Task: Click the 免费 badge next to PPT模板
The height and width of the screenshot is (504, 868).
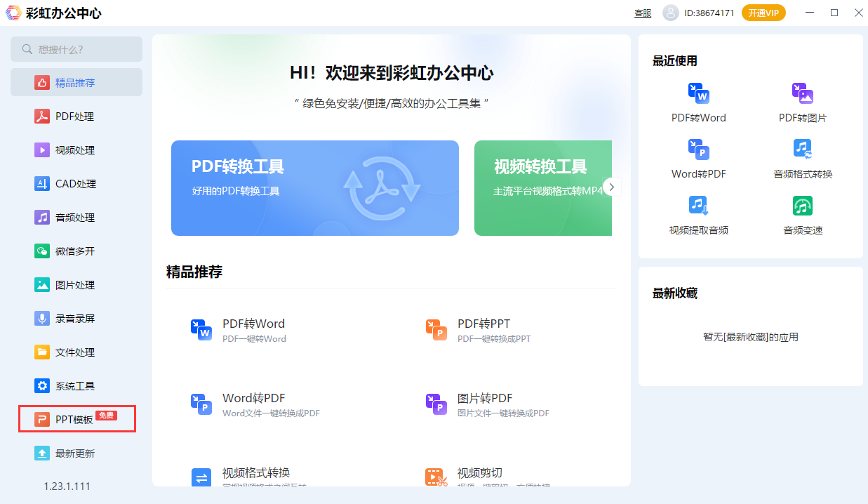Action: pos(106,416)
